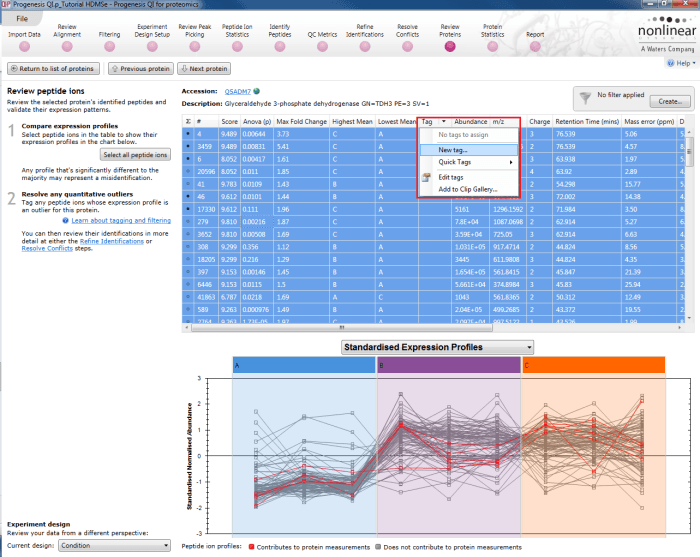700x557 pixels.
Task: Click the Help question mark icon
Action: 671,63
